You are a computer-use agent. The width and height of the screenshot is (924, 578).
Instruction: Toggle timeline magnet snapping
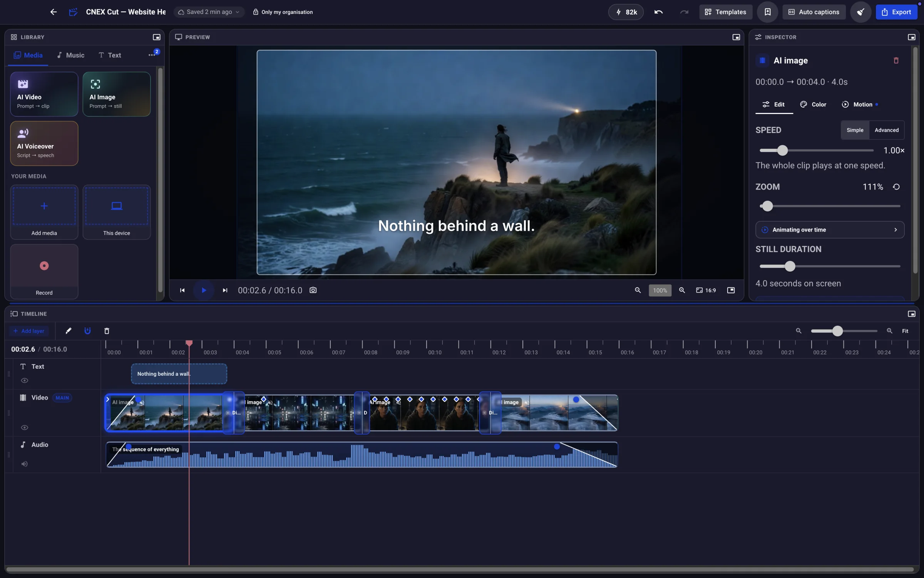click(87, 331)
